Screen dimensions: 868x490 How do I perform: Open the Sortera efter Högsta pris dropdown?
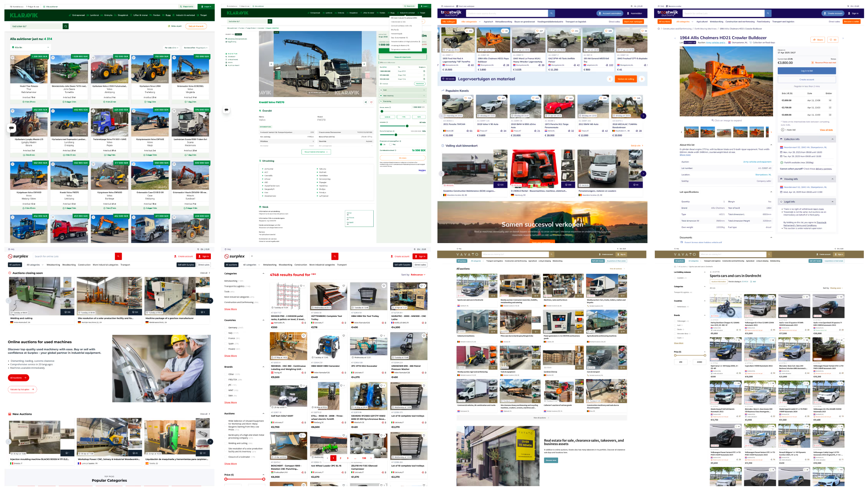coord(196,48)
